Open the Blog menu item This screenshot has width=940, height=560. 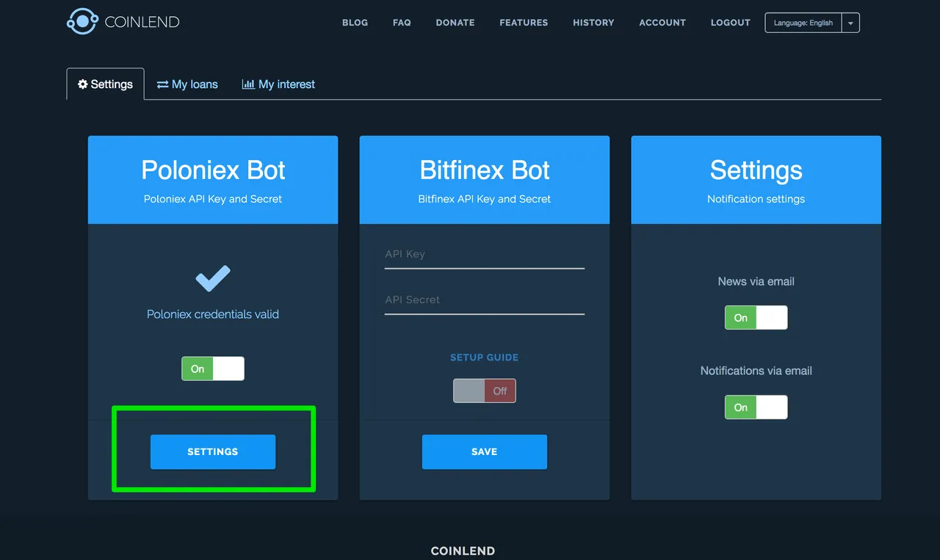tap(355, 23)
